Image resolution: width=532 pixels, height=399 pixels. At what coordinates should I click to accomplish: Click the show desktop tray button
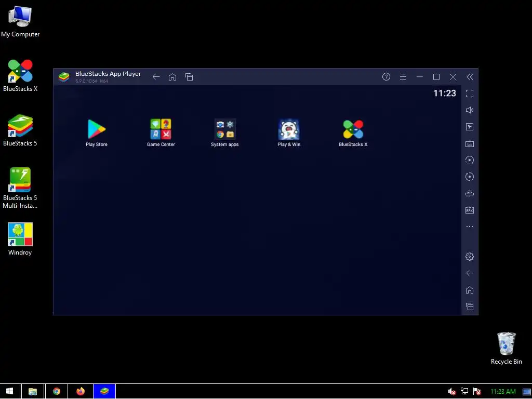pos(527,392)
